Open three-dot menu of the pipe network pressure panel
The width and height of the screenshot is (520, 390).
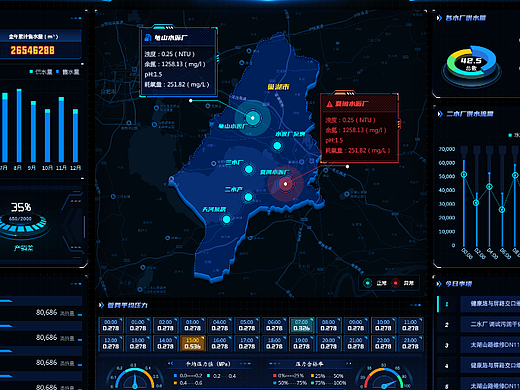click(x=415, y=305)
